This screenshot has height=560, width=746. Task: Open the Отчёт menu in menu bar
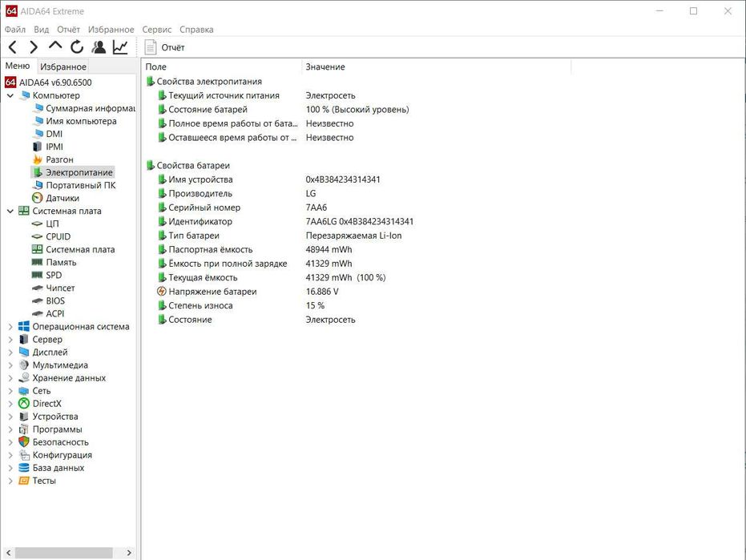tap(69, 30)
